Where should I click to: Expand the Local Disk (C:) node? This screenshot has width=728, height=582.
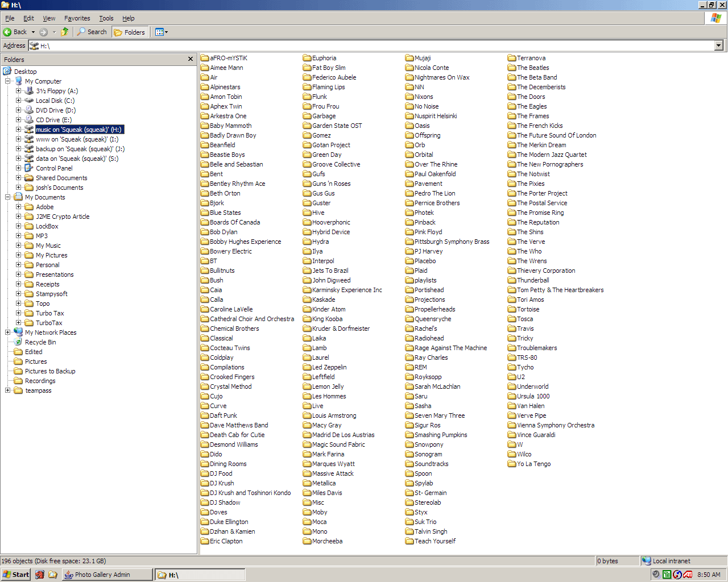click(19, 101)
